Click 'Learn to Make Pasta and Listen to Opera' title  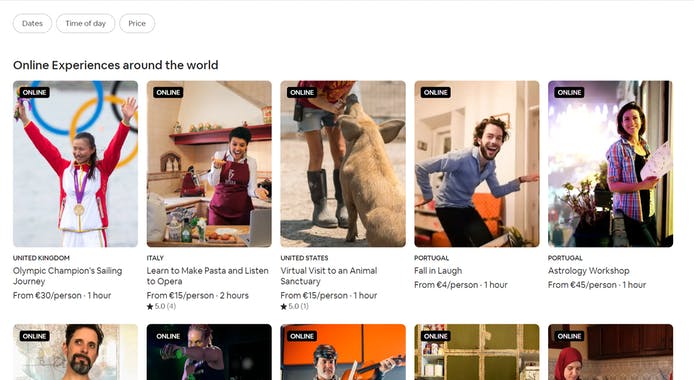pyautogui.click(x=208, y=276)
